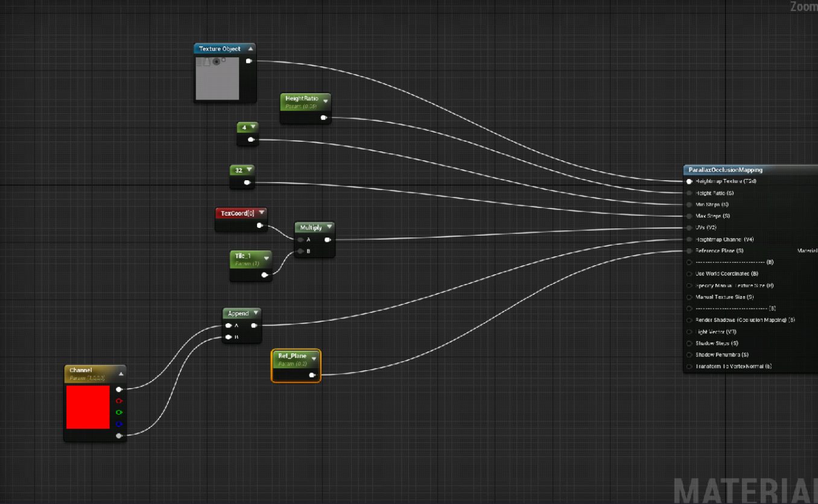Click the Min Steps (S) input pin
Viewport: 818px width, 504px height.
click(689, 204)
